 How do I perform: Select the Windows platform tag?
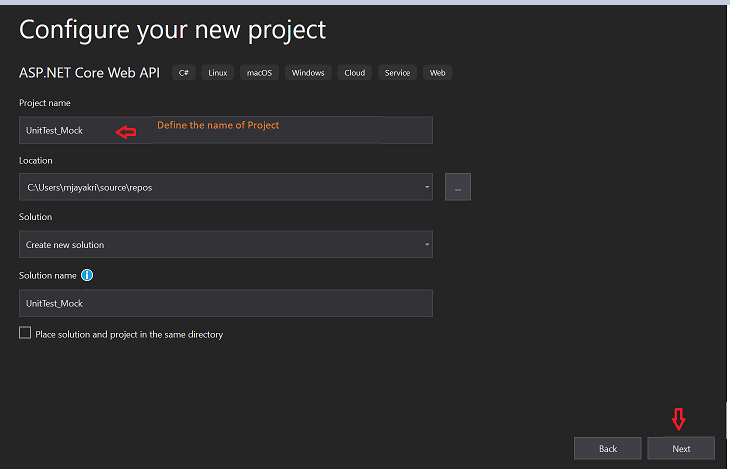pyautogui.click(x=308, y=73)
